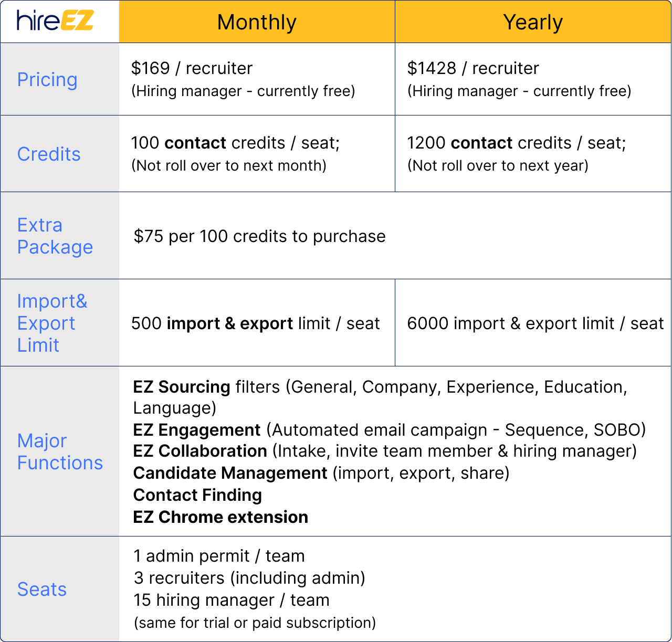Select the Monthly column header
This screenshot has width=672, height=642.
(257, 22)
